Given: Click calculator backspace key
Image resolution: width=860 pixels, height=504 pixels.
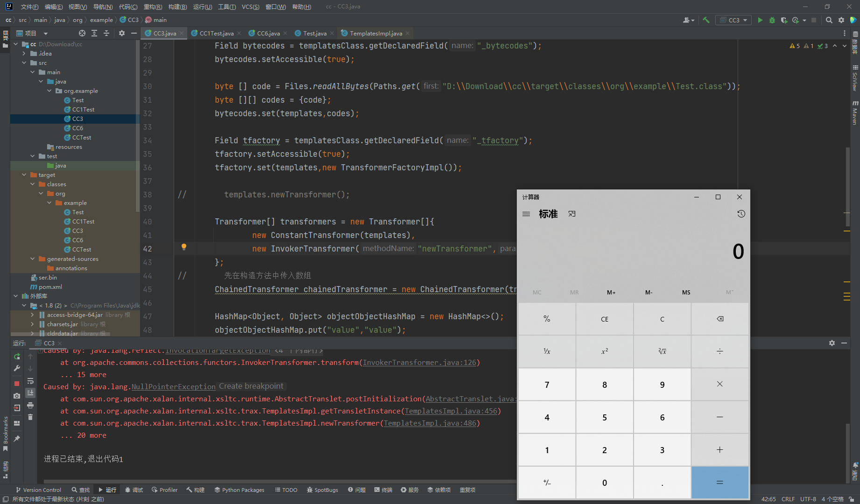Looking at the screenshot, I should click(720, 319).
